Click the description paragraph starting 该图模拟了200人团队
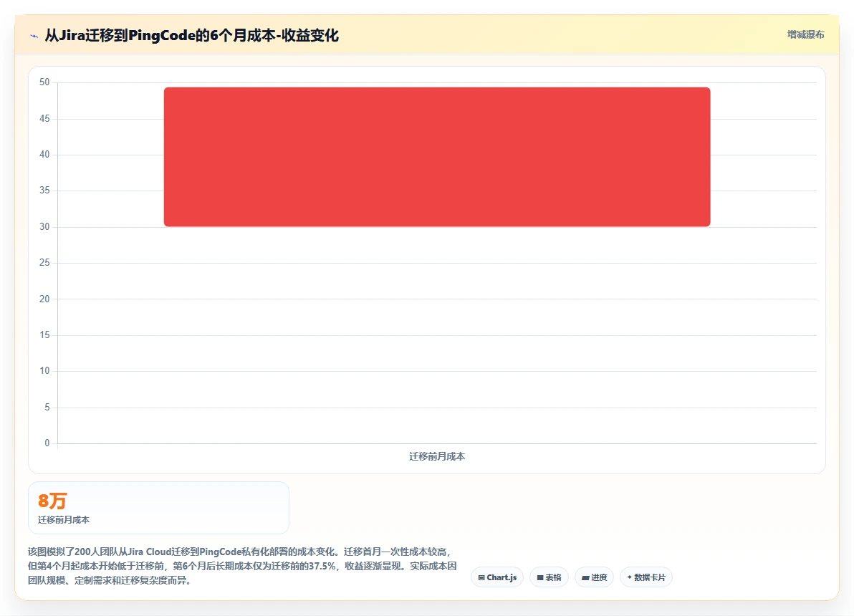This screenshot has width=854, height=616. pos(242,566)
